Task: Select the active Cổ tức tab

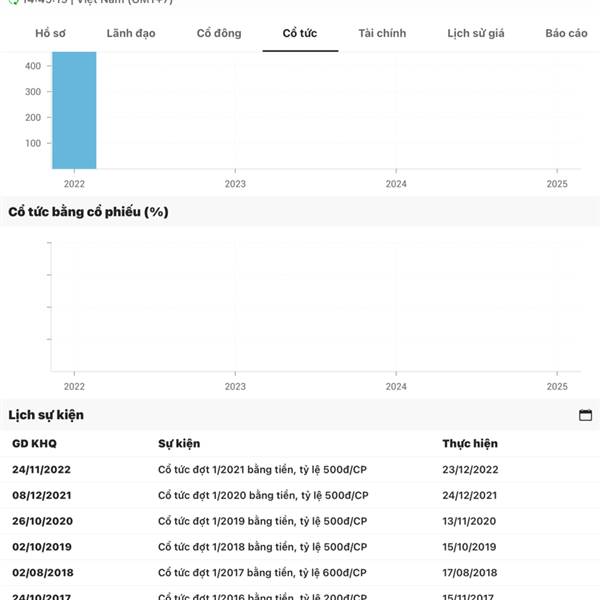Action: [x=300, y=33]
